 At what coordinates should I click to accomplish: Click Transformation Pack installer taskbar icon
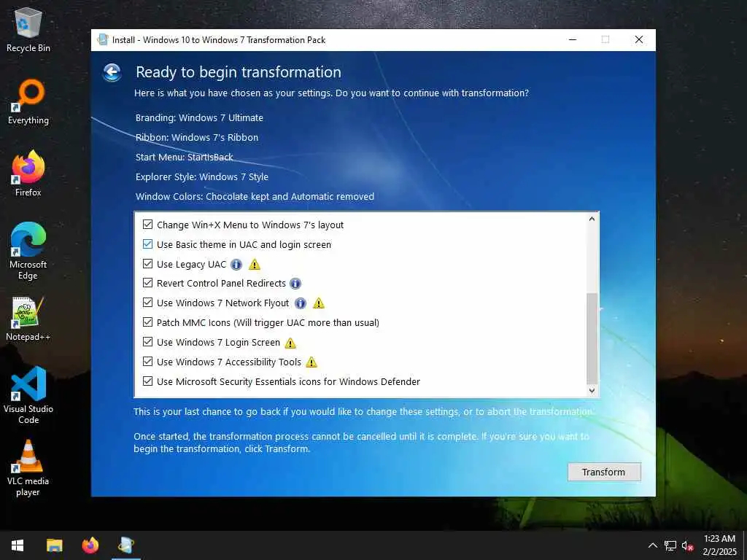pos(126,545)
